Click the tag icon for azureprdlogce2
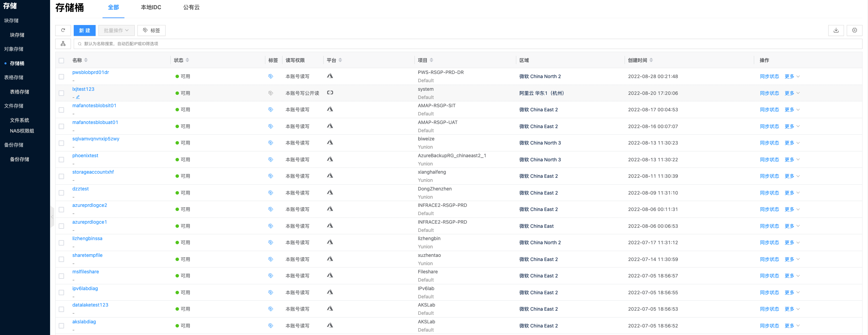The width and height of the screenshot is (868, 335). coord(270,209)
